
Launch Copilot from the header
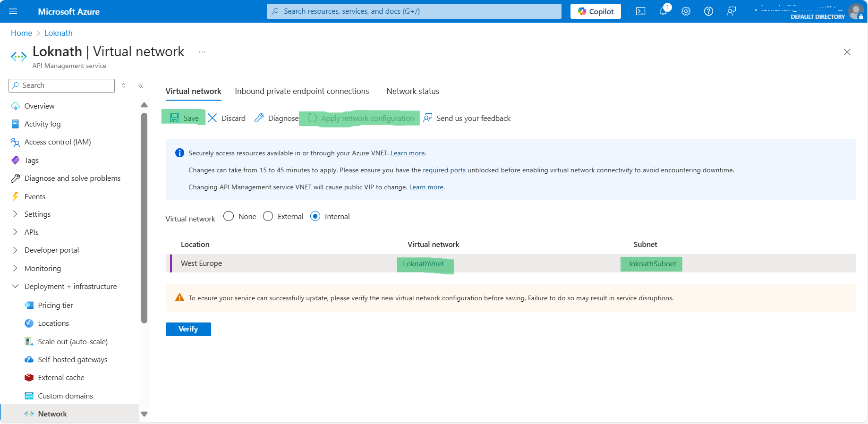[596, 11]
